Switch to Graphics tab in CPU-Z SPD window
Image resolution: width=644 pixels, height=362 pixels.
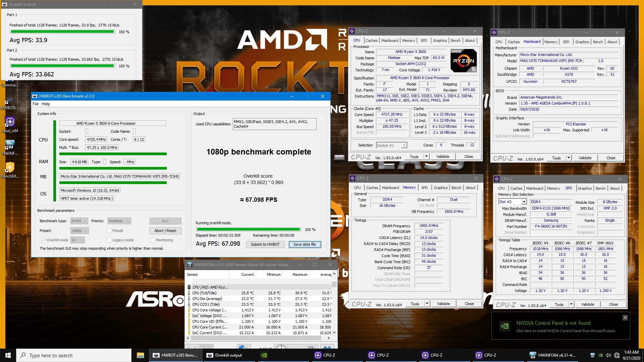[585, 188]
